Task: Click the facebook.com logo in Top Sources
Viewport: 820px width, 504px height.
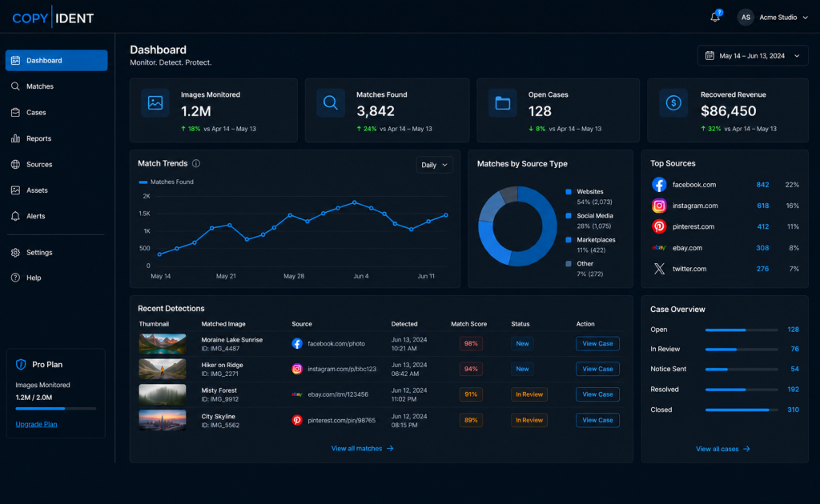Action: pos(659,184)
